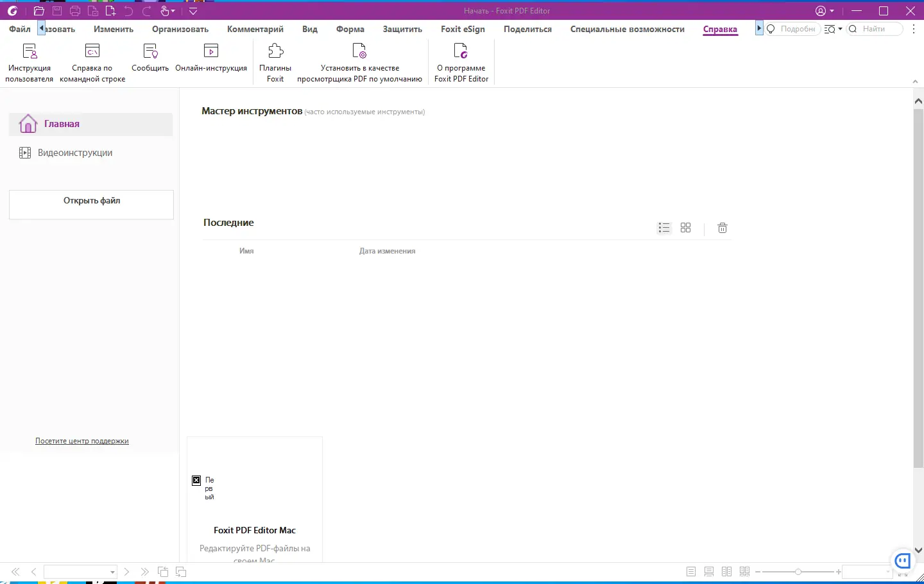Open the Hand tool mode dropdown

[168, 11]
